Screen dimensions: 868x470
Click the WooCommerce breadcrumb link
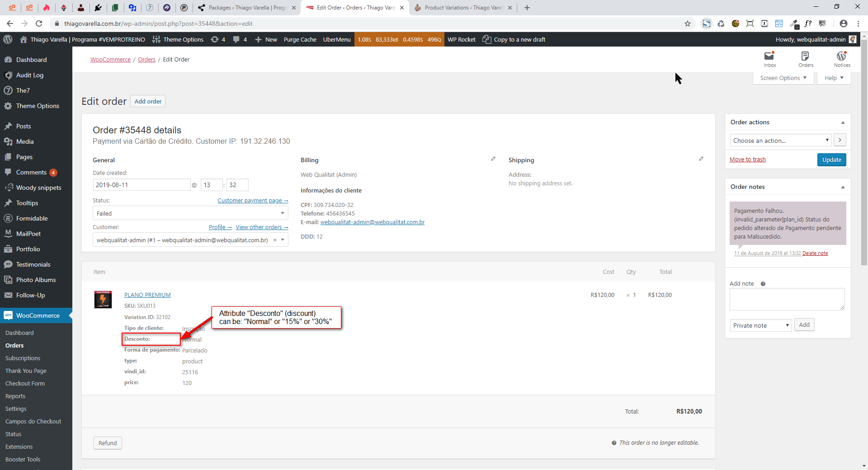110,60
